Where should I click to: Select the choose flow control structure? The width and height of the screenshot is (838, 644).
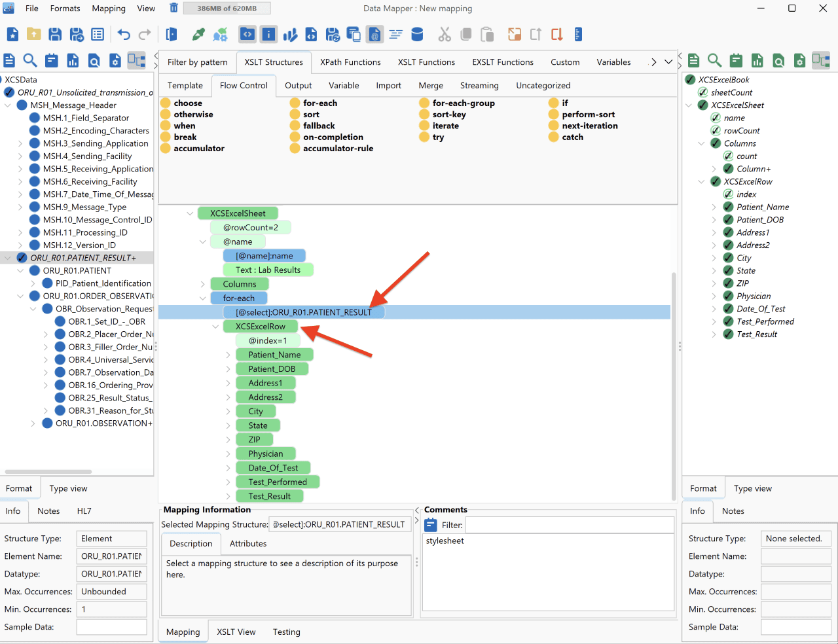click(188, 103)
